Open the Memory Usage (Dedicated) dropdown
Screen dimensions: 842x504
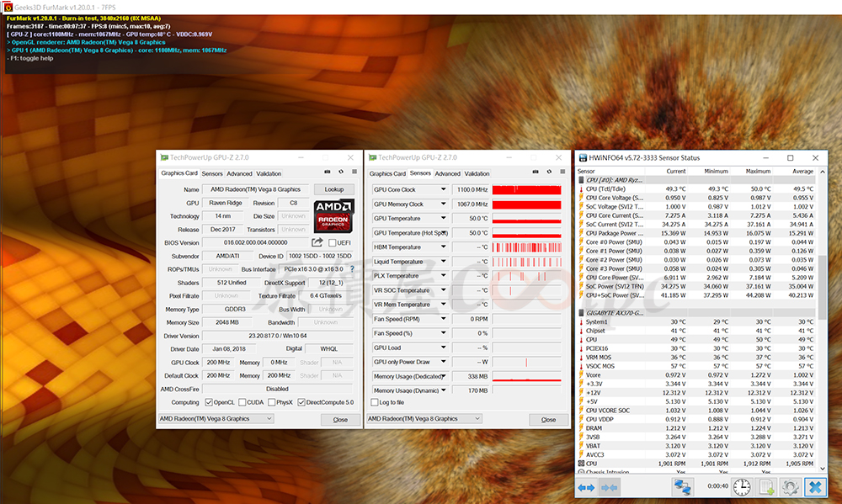pos(443,376)
